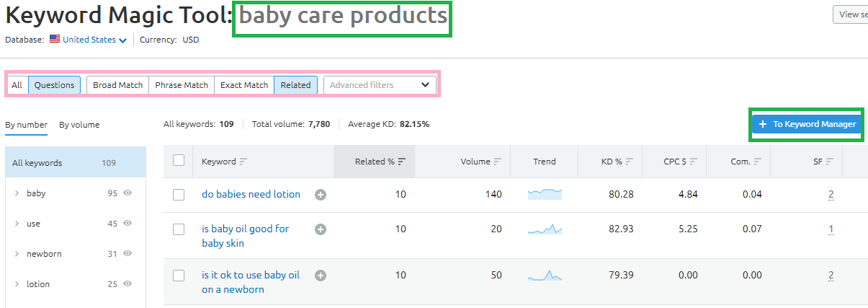Click trend chart for 'do babies need lotion'
This screenshot has height=308, width=868.
[x=545, y=194]
